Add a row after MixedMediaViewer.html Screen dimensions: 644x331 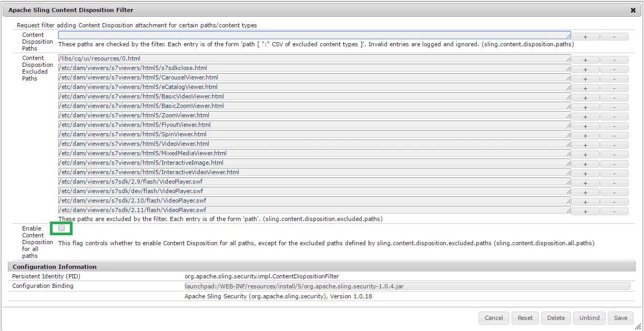[x=585, y=155]
